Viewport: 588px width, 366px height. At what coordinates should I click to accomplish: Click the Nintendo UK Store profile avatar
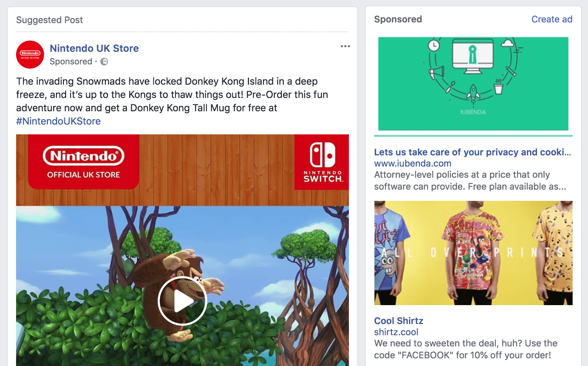click(x=30, y=55)
